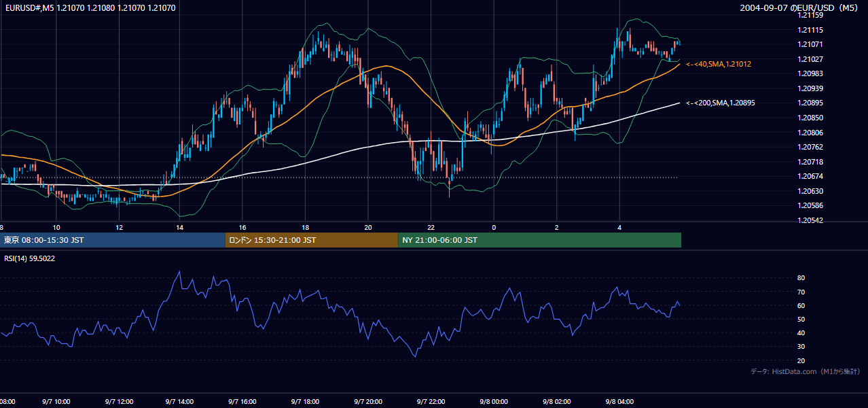Click price axis value 1.21071
The height and width of the screenshot is (408, 868).
tap(811, 44)
